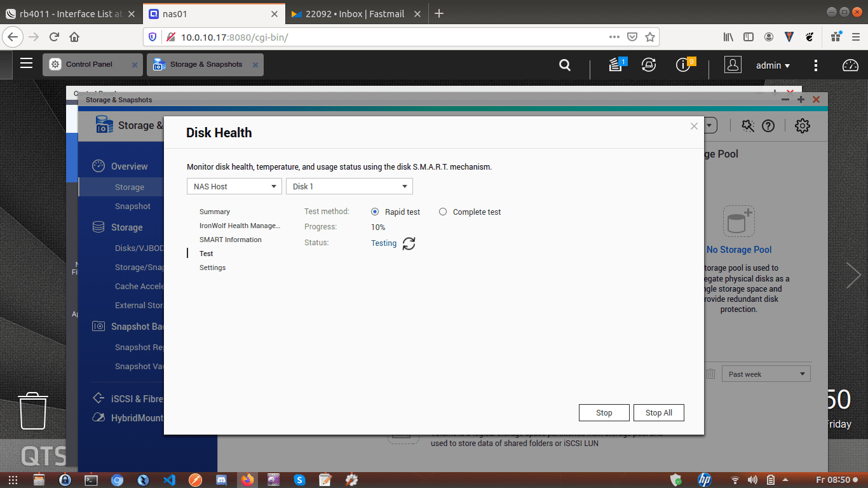Open a new Firefox tab

coord(438,13)
